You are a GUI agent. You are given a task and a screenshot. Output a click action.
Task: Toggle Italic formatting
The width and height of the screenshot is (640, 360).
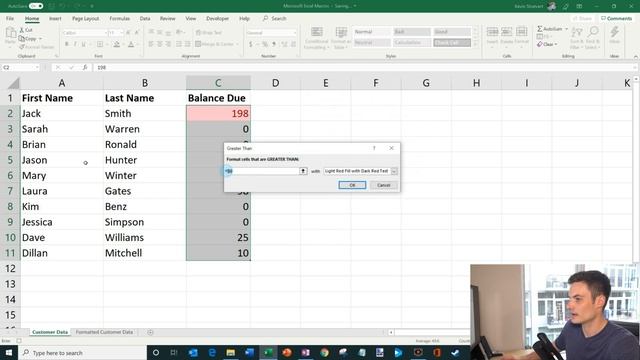click(x=76, y=44)
